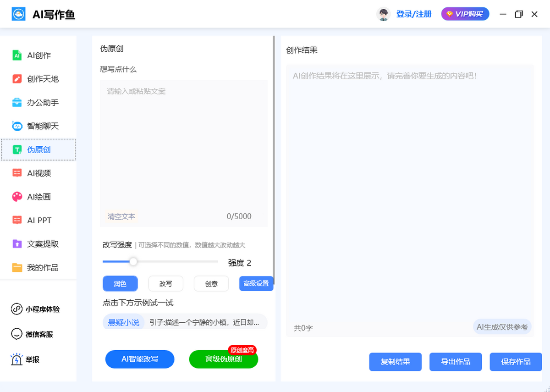Select 伪原创 in the sidebar
This screenshot has height=392, width=550.
point(38,150)
